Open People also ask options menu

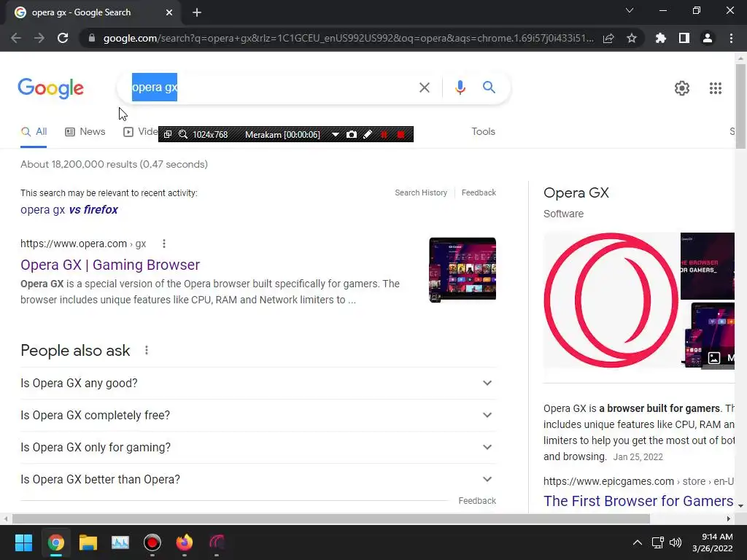146,351
